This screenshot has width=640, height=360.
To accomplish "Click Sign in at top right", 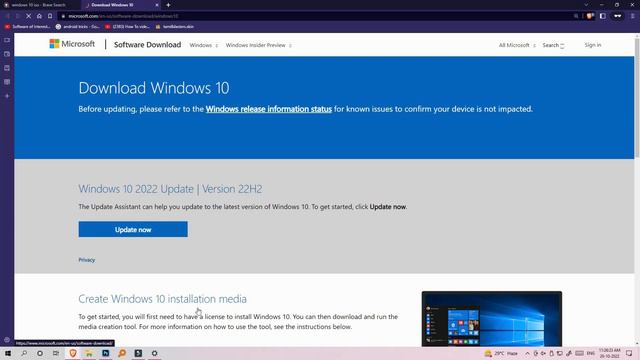I will tap(593, 45).
